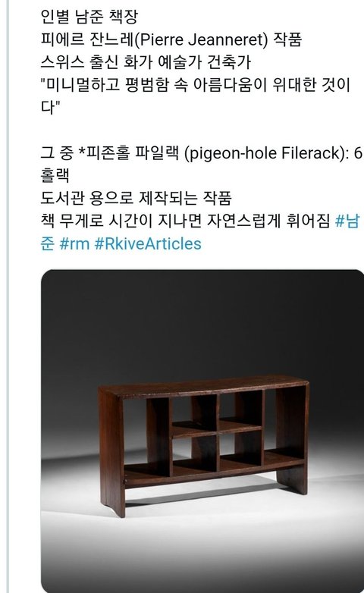Click the "인별 남준 책장" heading line
Viewport: 364px width, 593px height.
(x=89, y=16)
